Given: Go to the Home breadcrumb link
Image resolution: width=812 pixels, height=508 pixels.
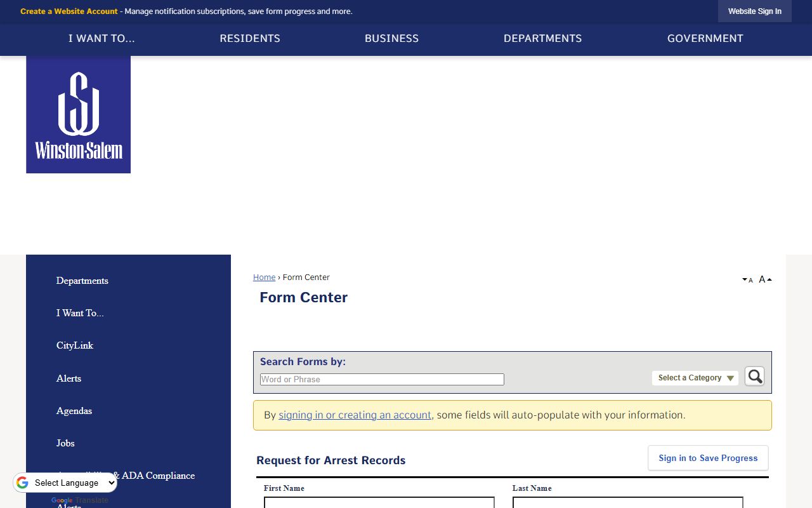Looking at the screenshot, I should [264, 277].
